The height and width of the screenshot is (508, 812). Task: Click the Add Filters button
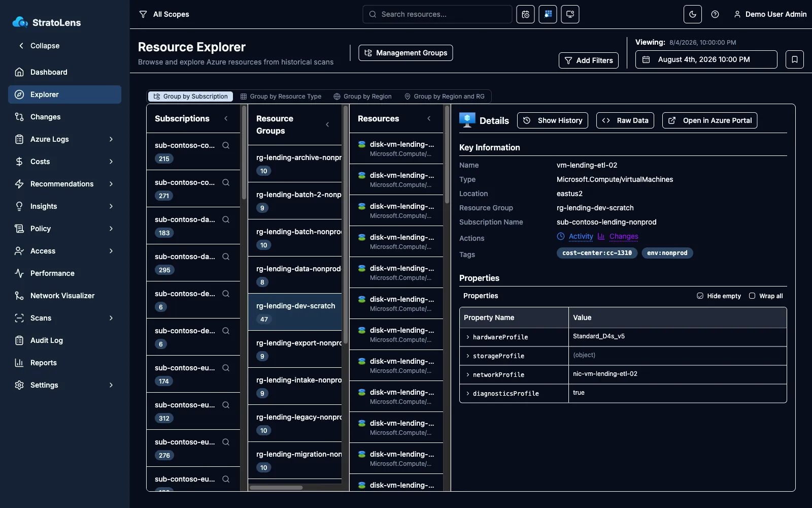pyautogui.click(x=589, y=60)
